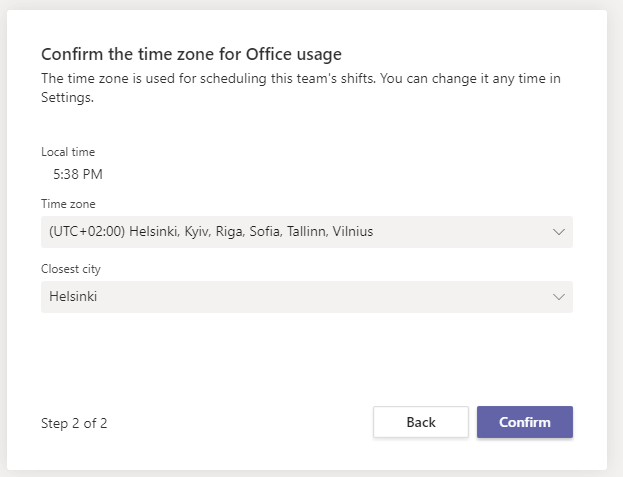Image resolution: width=623 pixels, height=477 pixels.
Task: Click the chevron arrow in Closest city field
Action: click(558, 297)
